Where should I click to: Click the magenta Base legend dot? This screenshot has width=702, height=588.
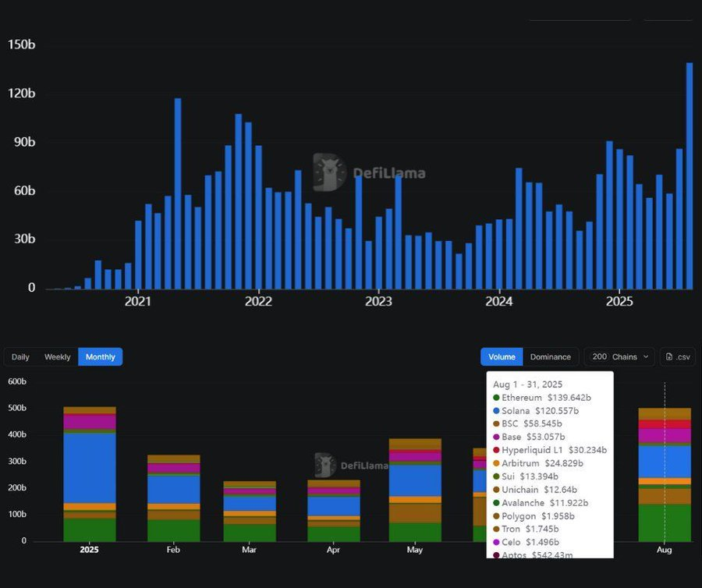pos(497,437)
